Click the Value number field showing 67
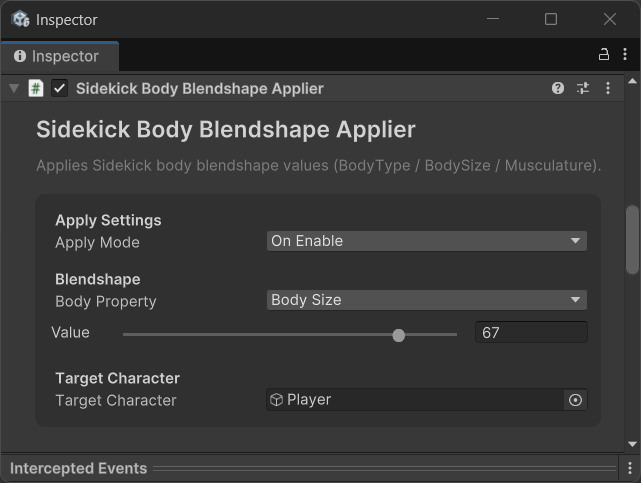 [x=530, y=333]
